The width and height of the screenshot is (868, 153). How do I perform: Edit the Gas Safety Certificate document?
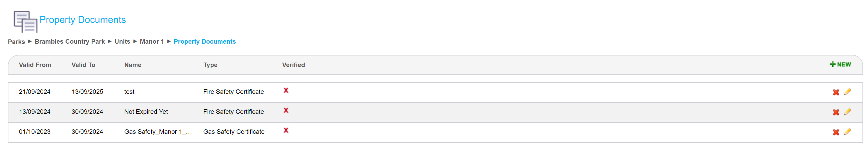[847, 132]
